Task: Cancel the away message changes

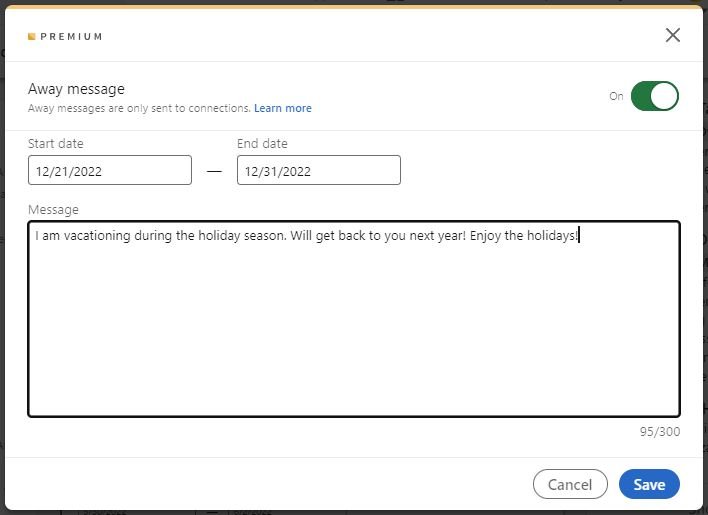Action: (x=570, y=484)
